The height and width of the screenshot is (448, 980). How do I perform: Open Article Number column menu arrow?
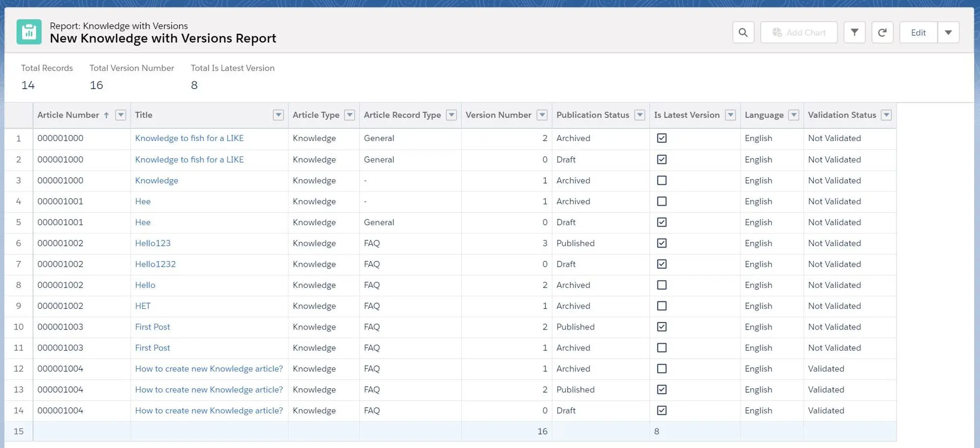pos(121,115)
